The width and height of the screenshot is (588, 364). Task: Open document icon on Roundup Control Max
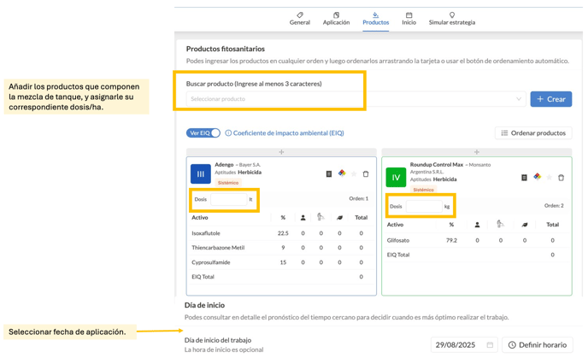coord(524,178)
